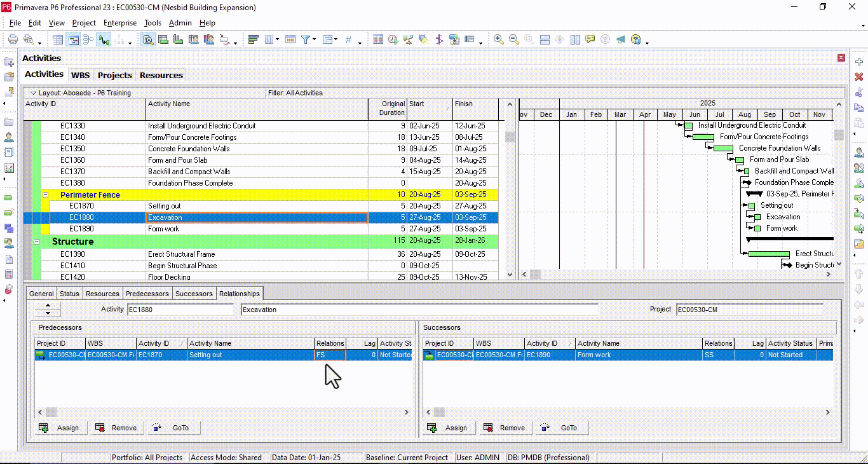Click the Predecessors pane horizontal scrollbar
Viewport: 868px width, 464px height.
point(223,412)
